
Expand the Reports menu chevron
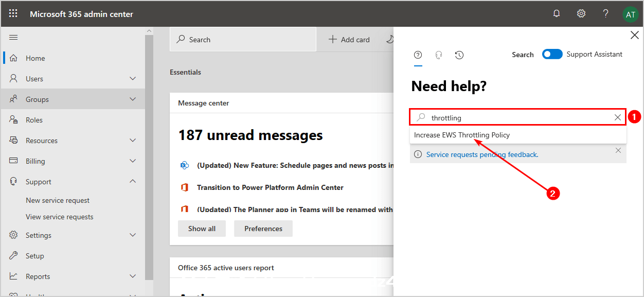[x=133, y=276]
